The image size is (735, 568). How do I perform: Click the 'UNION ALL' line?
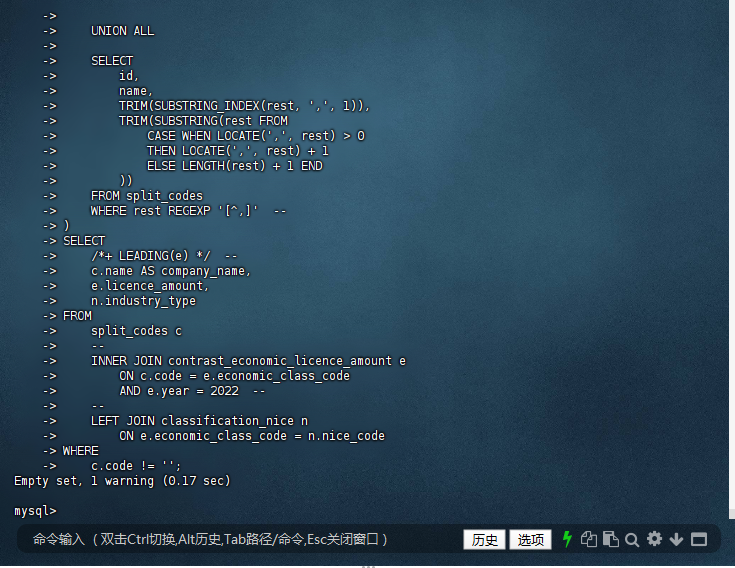[x=122, y=31]
